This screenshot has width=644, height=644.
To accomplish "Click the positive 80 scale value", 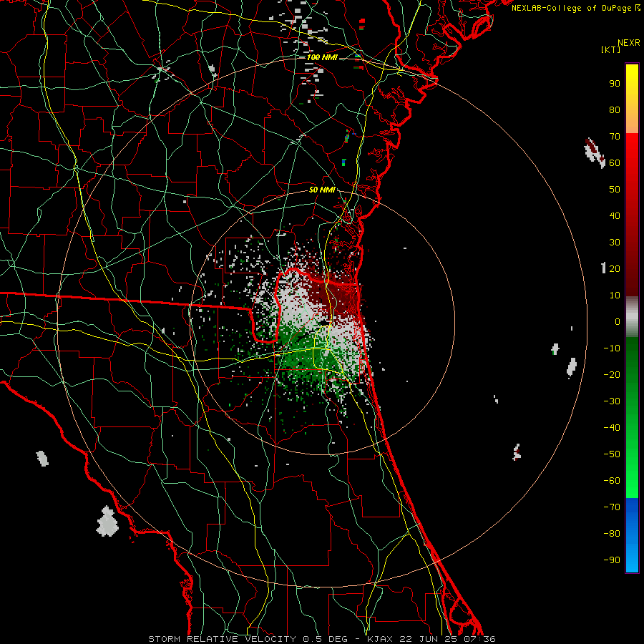I will pyautogui.click(x=615, y=109).
